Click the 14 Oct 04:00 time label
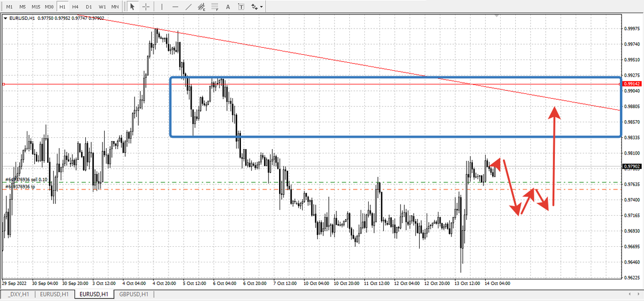 (497, 283)
